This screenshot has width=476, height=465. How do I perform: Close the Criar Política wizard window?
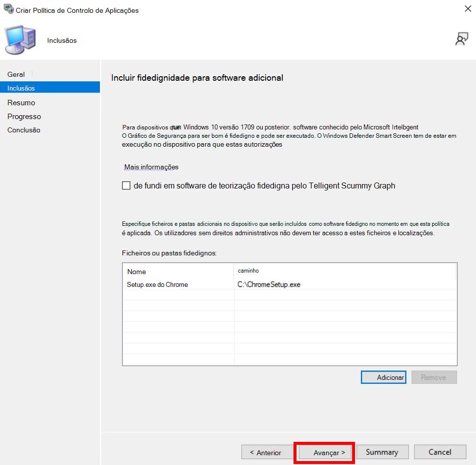click(x=468, y=9)
